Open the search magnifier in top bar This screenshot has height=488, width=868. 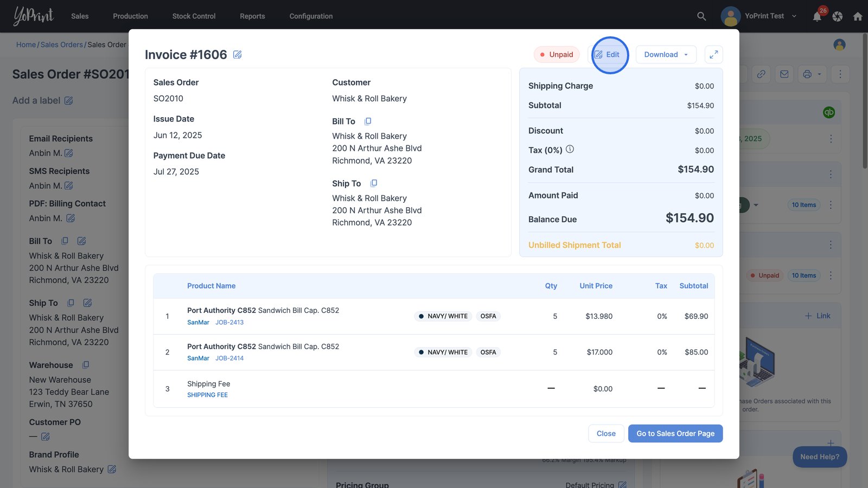click(x=701, y=16)
